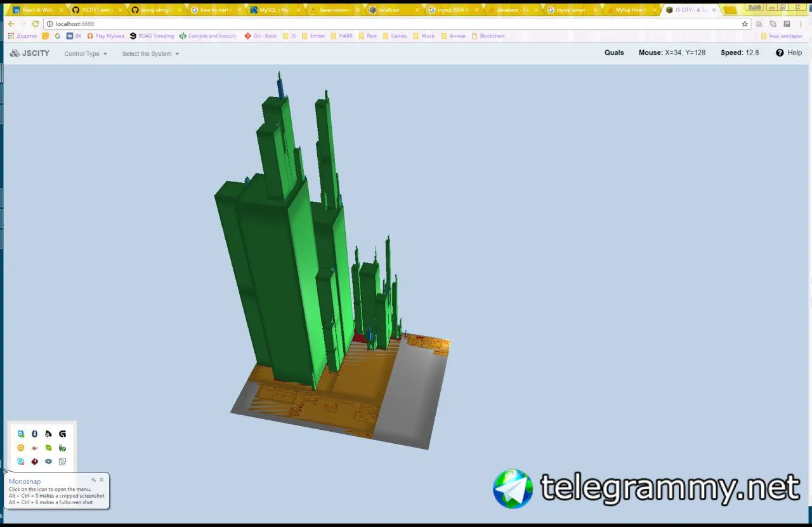Switch to the mysql 3306 tab
Viewport: 812px width, 527px height.
pos(452,10)
